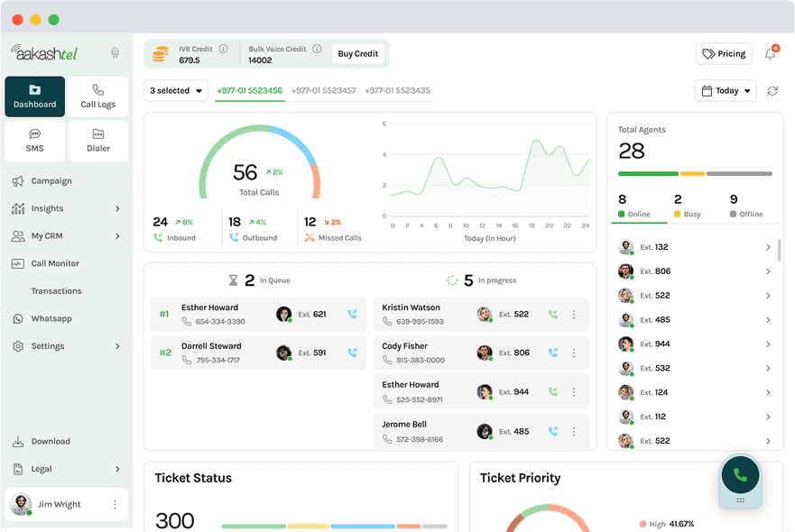Open Call Logs from the sidebar
Viewport: 795px width, 532px height.
pos(98,96)
